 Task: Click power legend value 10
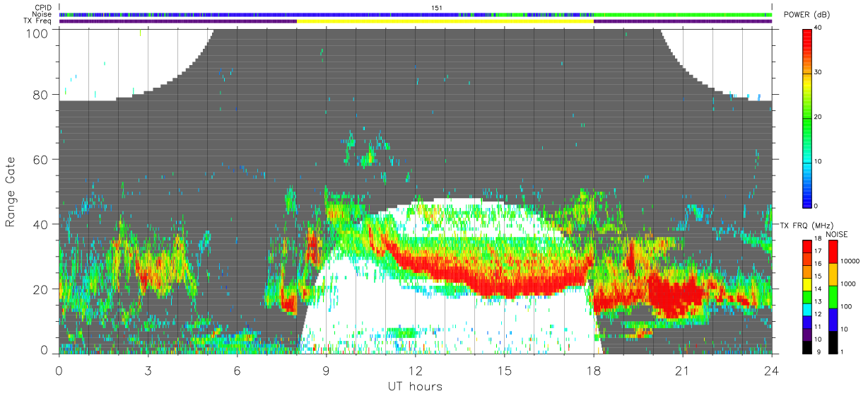tap(819, 161)
